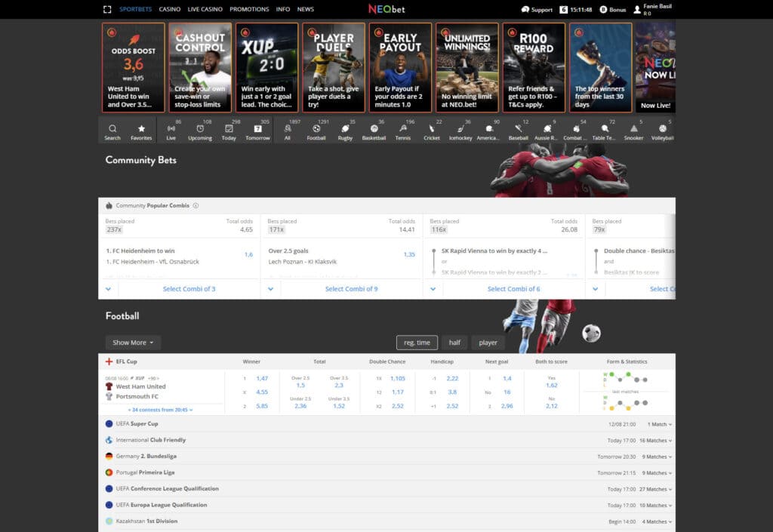The width and height of the screenshot is (773, 532).
Task: Open the LIVE CASINO menu
Action: [x=205, y=9]
